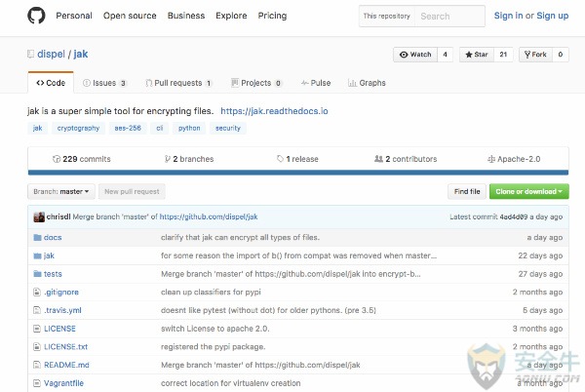Click the LICENSE.txt file icon
This screenshot has height=392, width=585.
coord(37,347)
